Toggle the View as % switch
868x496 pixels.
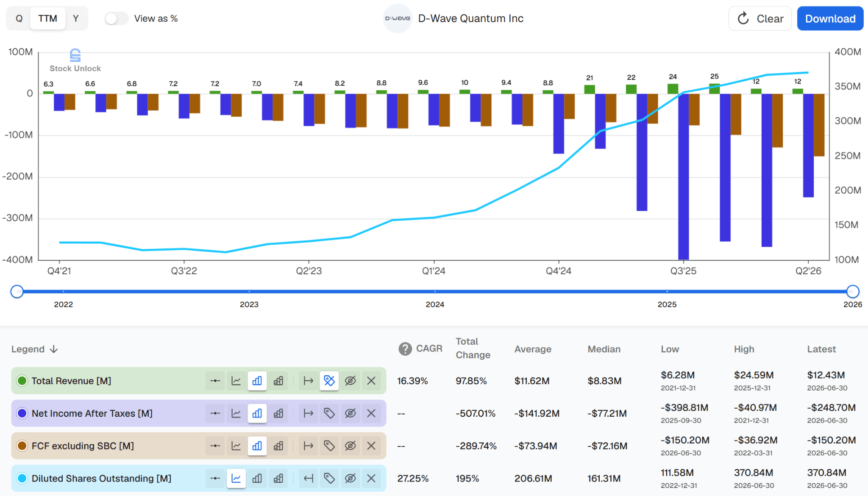point(117,19)
